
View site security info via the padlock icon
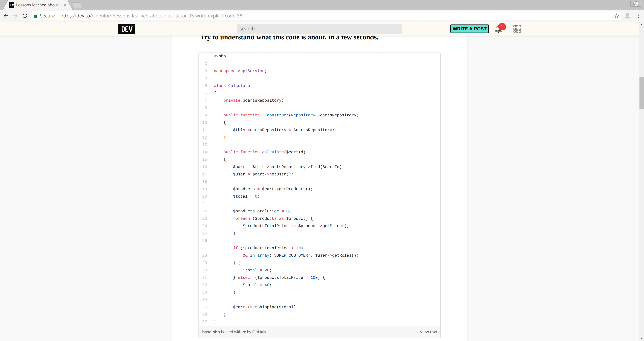(36, 15)
